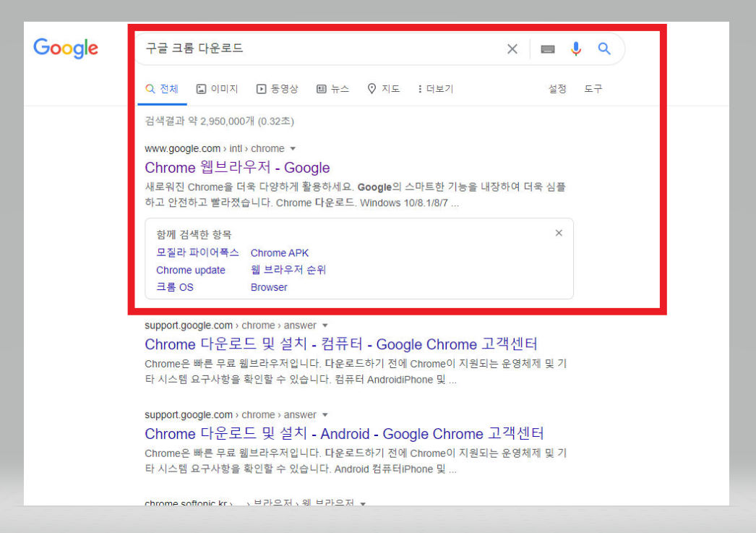Open the 뉴스 tab
Screen dimensions: 756x533
[332, 89]
